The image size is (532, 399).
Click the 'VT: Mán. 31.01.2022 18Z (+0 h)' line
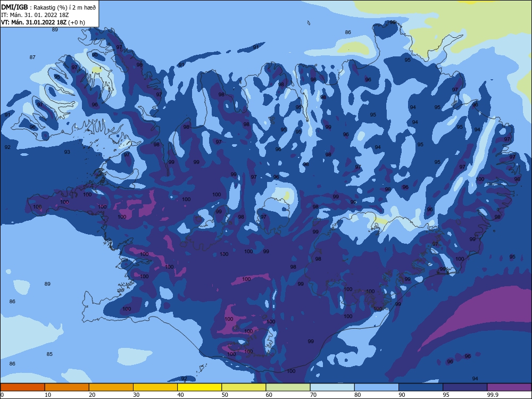[x=43, y=22]
